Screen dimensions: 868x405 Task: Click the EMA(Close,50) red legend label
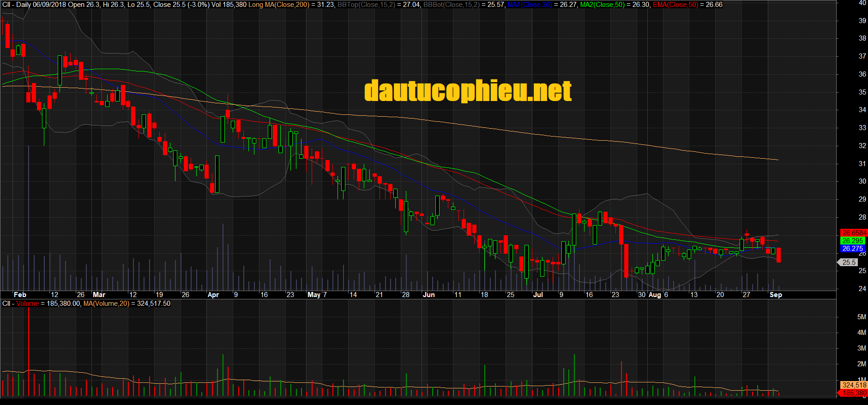[x=675, y=5]
